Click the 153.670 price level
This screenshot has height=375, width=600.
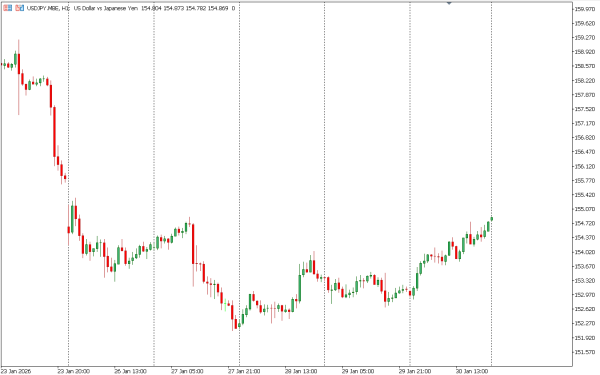585,266
